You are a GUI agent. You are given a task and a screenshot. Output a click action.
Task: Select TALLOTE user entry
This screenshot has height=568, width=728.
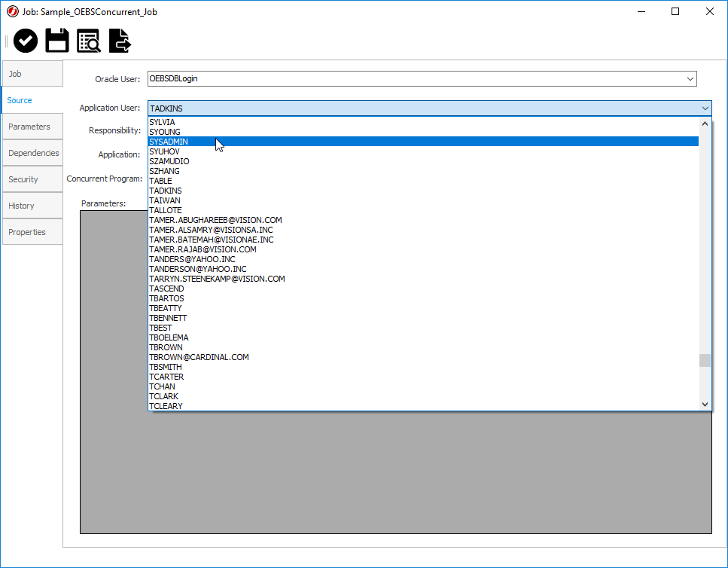423,210
